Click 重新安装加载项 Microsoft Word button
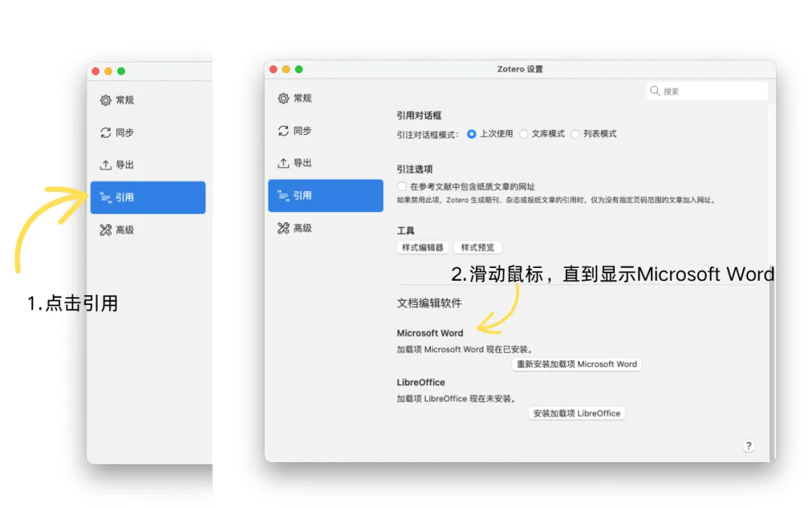 pyautogui.click(x=577, y=364)
